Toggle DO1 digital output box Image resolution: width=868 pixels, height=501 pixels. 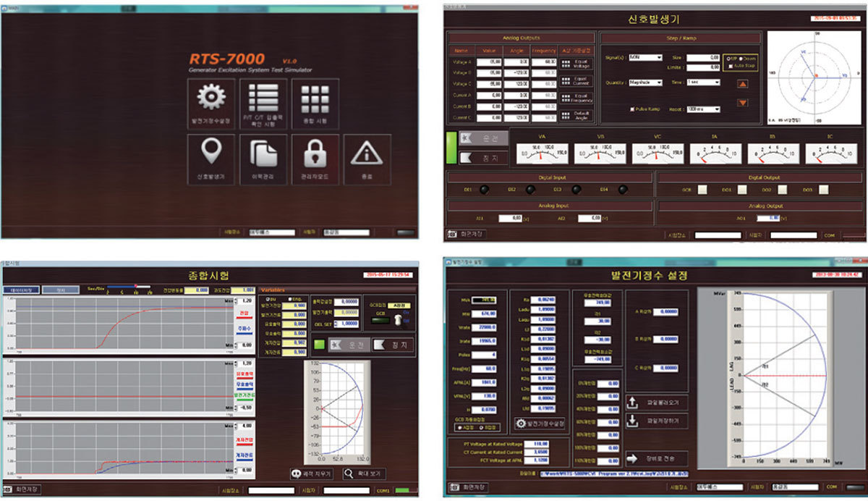[x=742, y=190]
